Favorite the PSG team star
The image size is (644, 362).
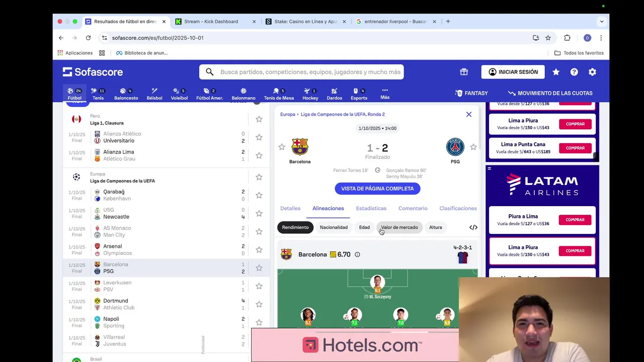coord(473,147)
